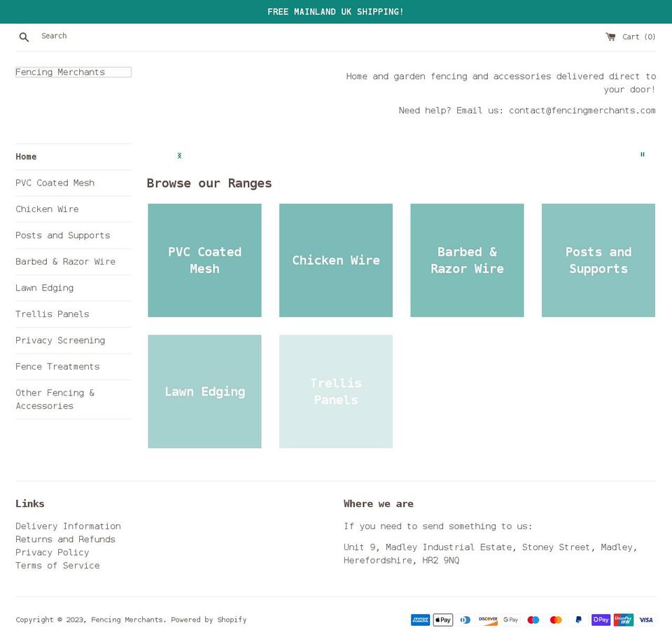Click the American Express payment icon
The width and height of the screenshot is (672, 642).
pyautogui.click(x=420, y=620)
